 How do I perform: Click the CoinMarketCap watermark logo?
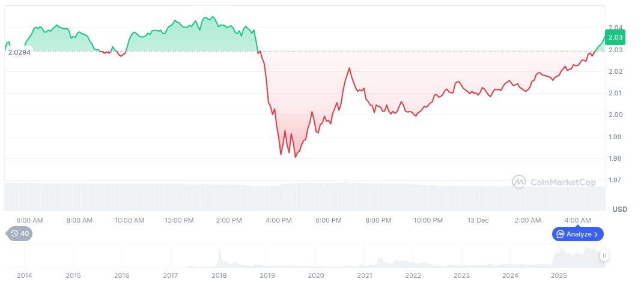(553, 181)
